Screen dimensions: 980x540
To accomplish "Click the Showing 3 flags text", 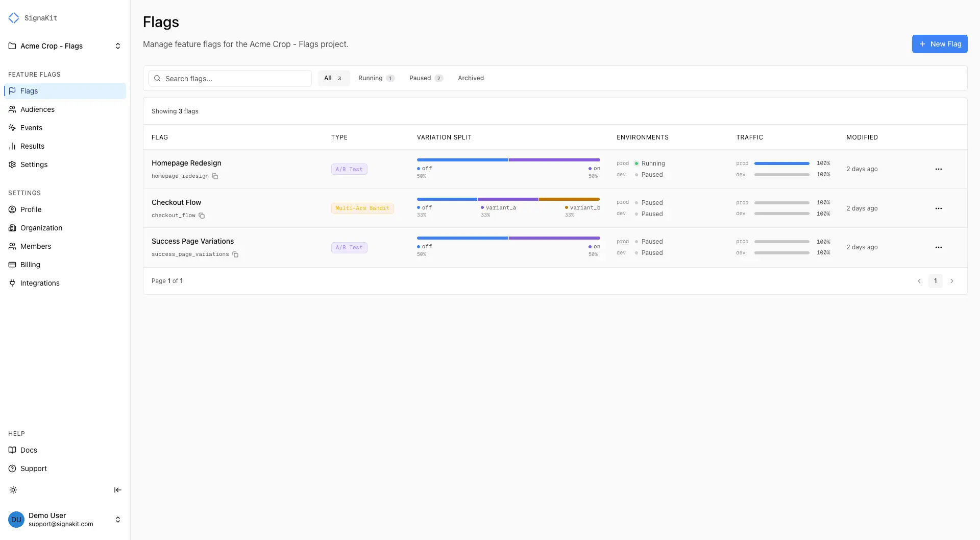I will point(175,111).
